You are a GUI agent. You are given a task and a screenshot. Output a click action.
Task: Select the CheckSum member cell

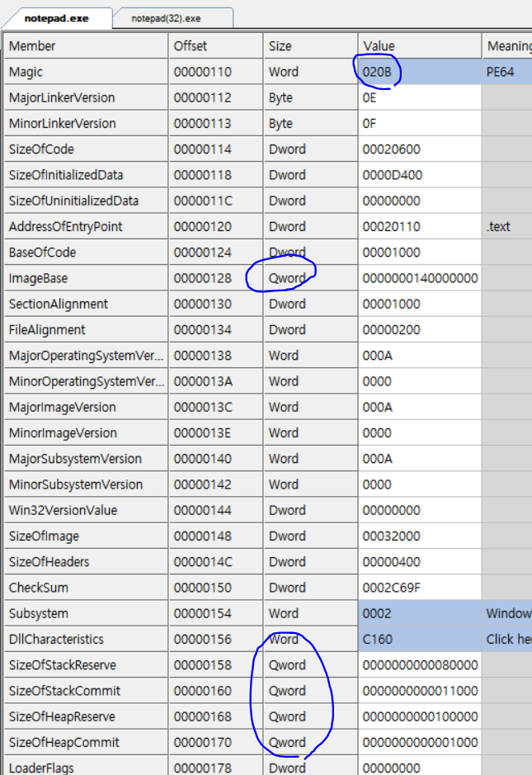(x=86, y=587)
